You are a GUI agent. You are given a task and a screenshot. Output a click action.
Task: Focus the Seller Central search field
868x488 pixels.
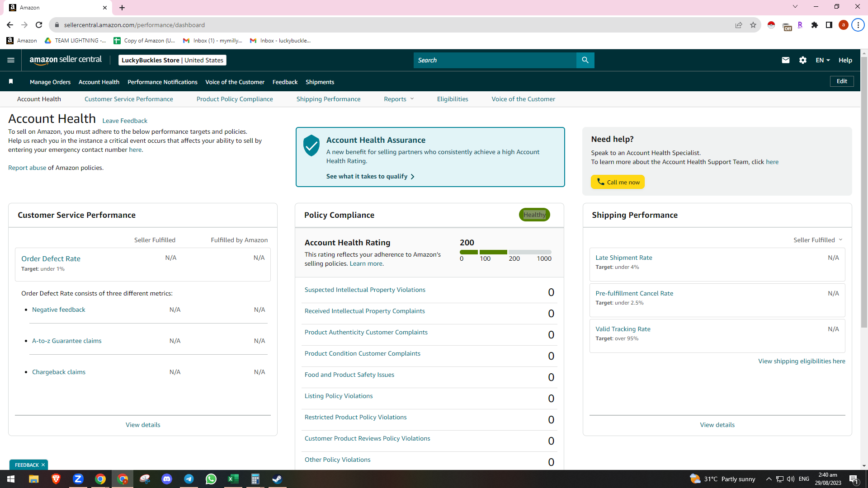495,60
